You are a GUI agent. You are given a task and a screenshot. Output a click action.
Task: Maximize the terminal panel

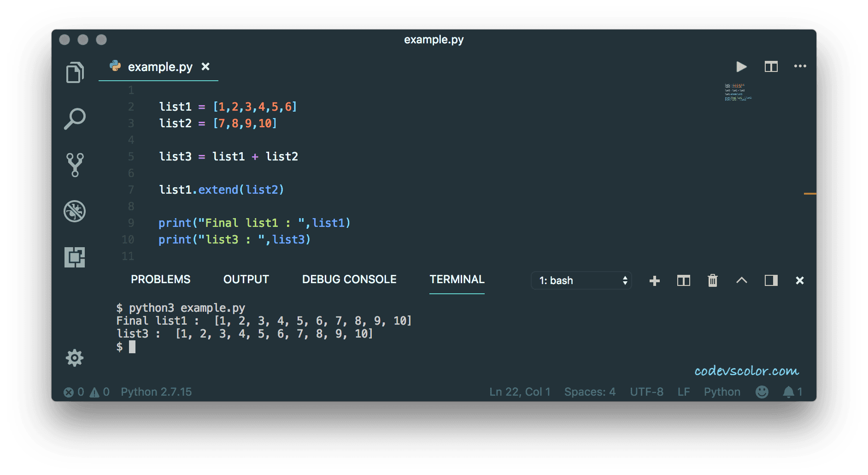(x=742, y=280)
